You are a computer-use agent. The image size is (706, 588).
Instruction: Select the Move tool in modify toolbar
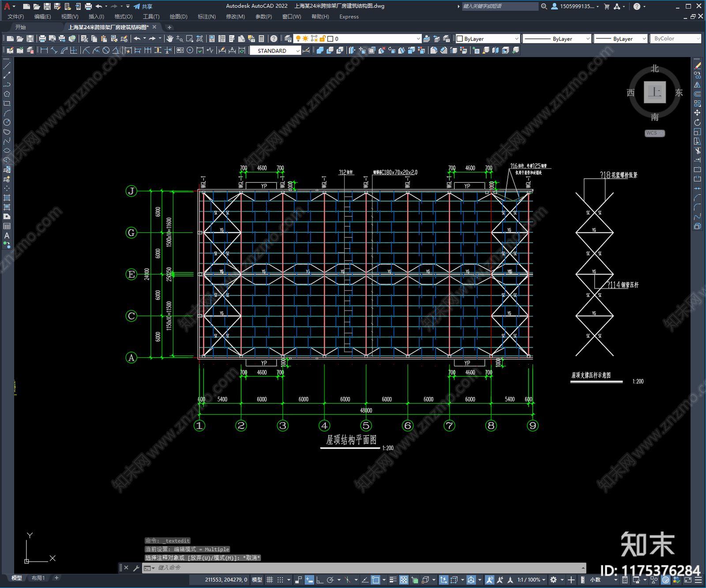tap(697, 113)
